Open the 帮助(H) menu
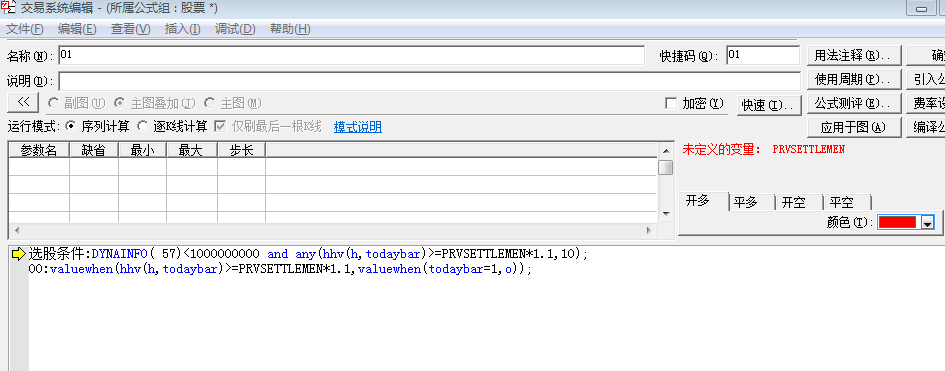Viewport: 945px width, 371px height. [290, 29]
